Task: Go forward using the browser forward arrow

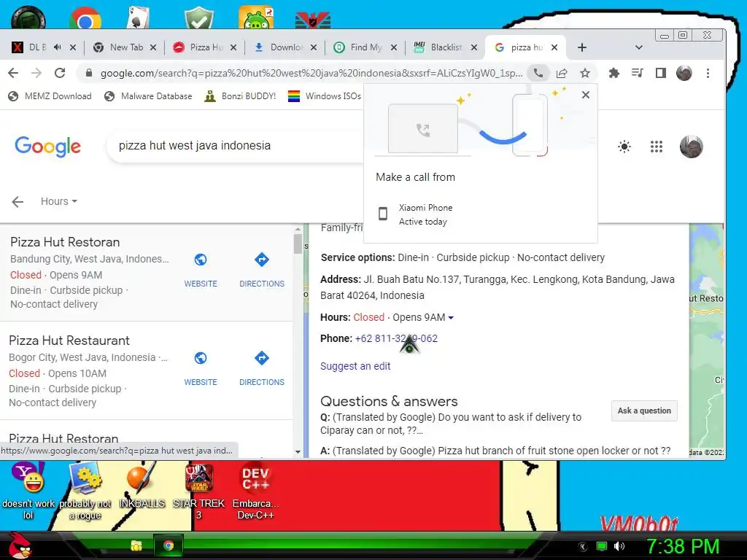Action: coord(36,74)
